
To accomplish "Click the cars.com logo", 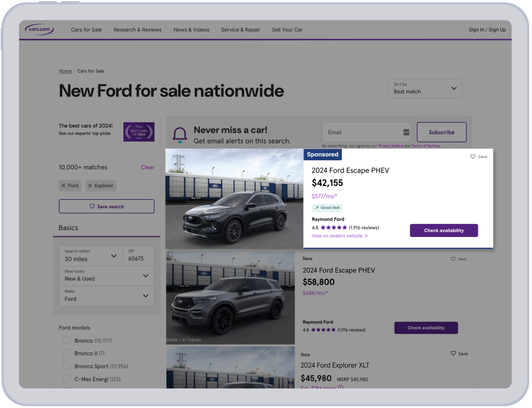I will (40, 29).
